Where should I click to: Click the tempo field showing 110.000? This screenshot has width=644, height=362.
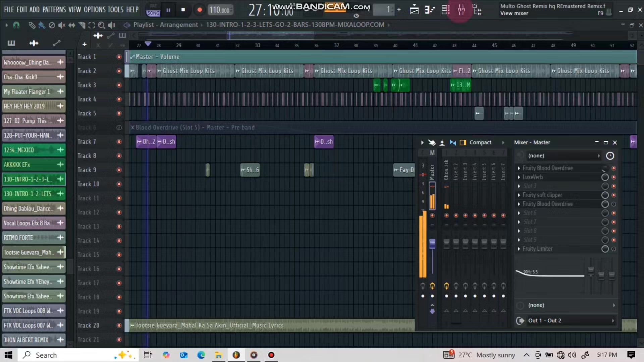pyautogui.click(x=220, y=10)
